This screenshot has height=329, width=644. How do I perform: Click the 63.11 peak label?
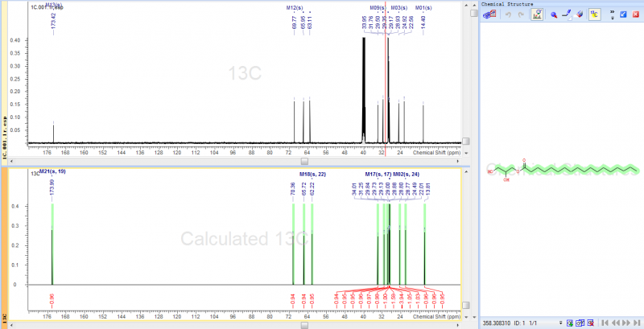(x=310, y=23)
